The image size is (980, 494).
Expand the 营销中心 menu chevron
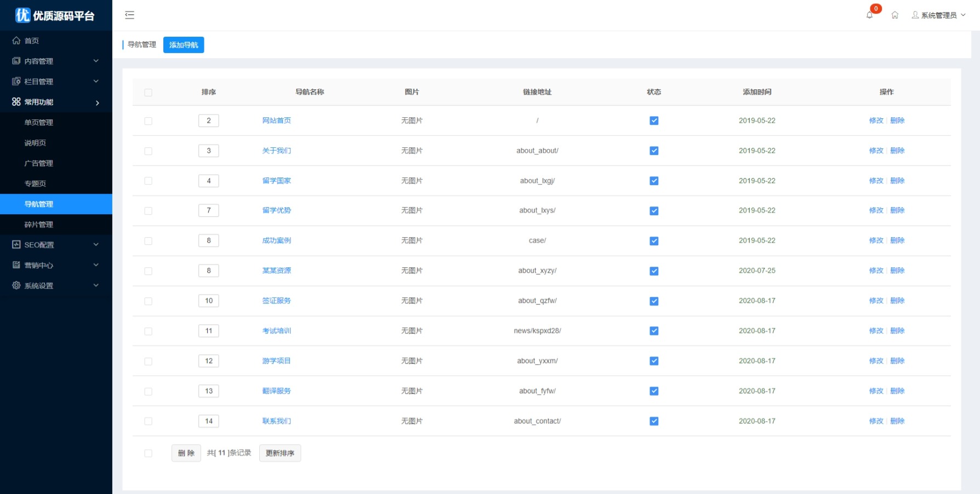point(96,265)
